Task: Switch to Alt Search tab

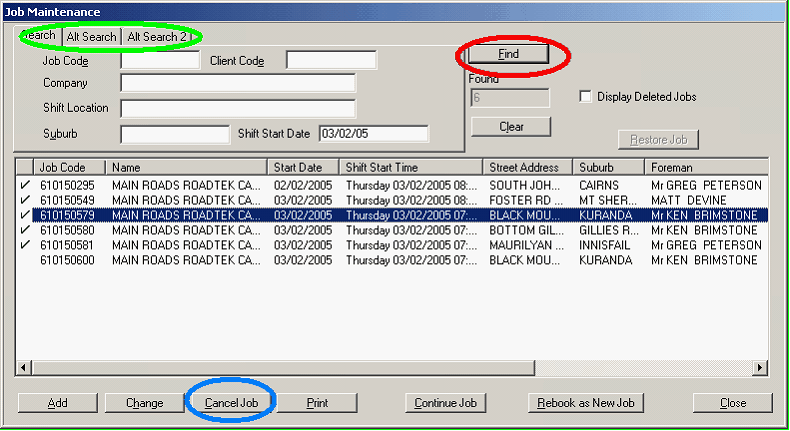Action: pos(91,37)
